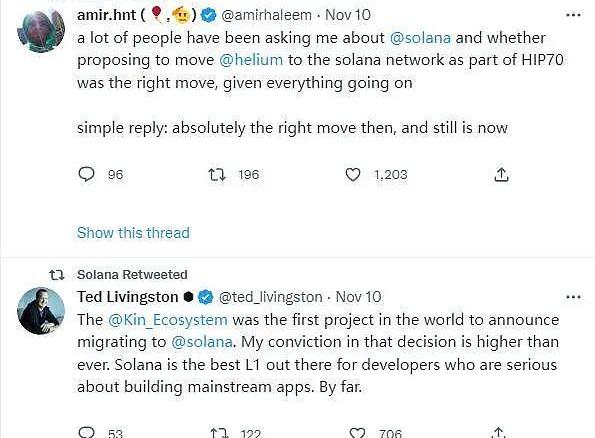Open the @Kin_Ecosystem mention link
The height and width of the screenshot is (438, 595).
coord(168,320)
